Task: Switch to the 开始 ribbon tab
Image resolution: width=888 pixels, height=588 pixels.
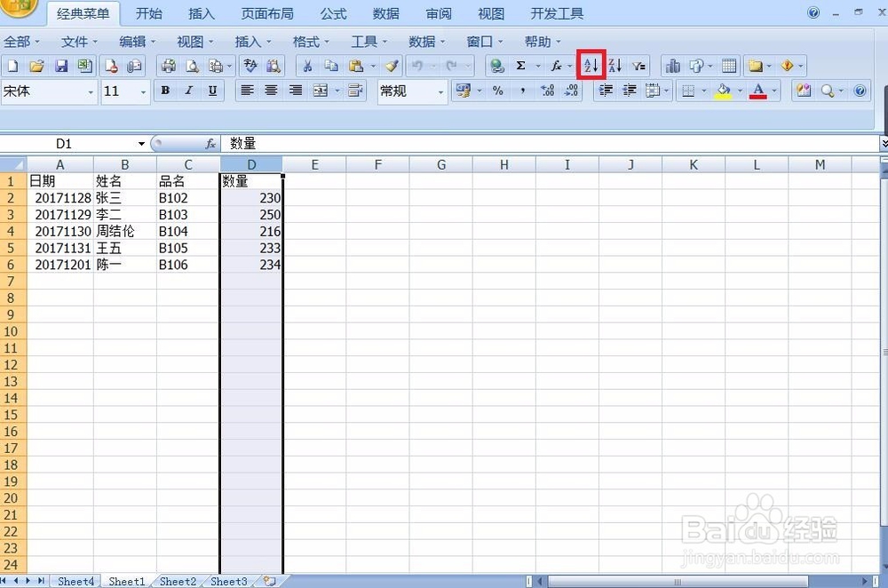Action: coord(149,13)
